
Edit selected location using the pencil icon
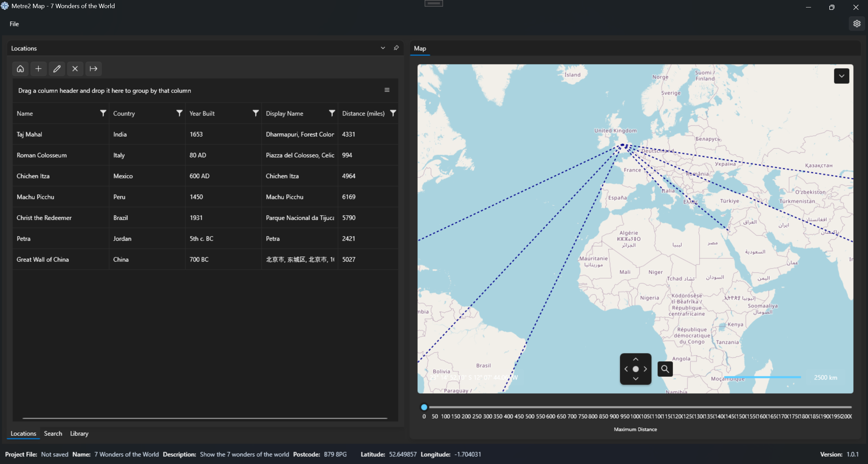[57, 69]
